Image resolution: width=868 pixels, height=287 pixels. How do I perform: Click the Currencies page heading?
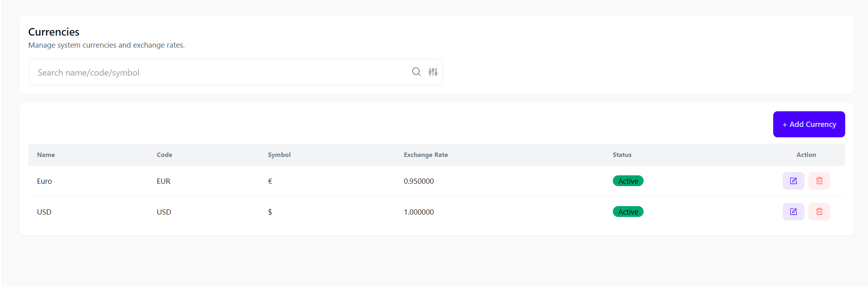pyautogui.click(x=54, y=32)
